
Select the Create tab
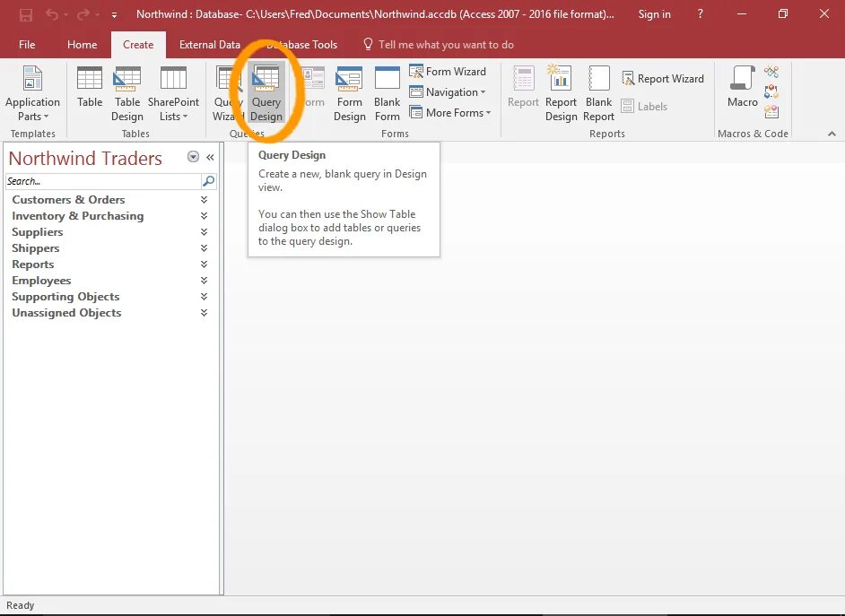(138, 45)
